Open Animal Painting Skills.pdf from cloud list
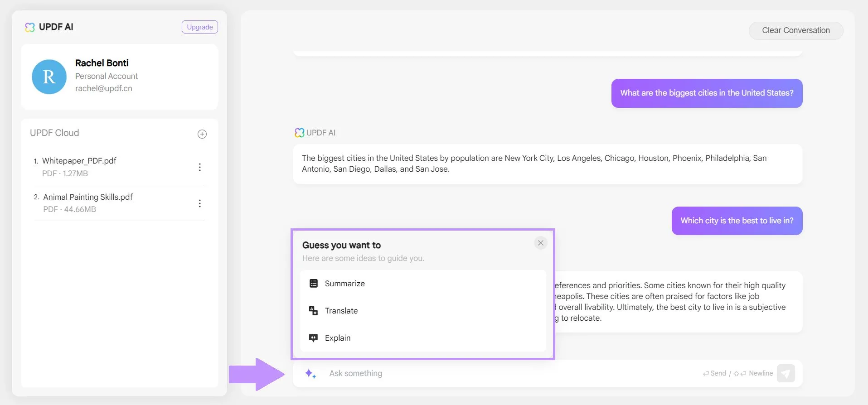 click(88, 198)
